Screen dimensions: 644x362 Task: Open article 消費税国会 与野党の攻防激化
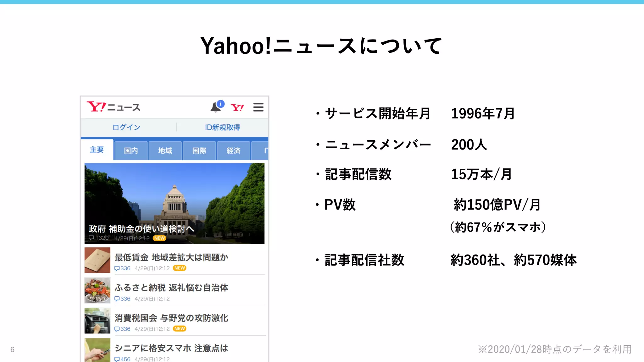tap(171, 318)
